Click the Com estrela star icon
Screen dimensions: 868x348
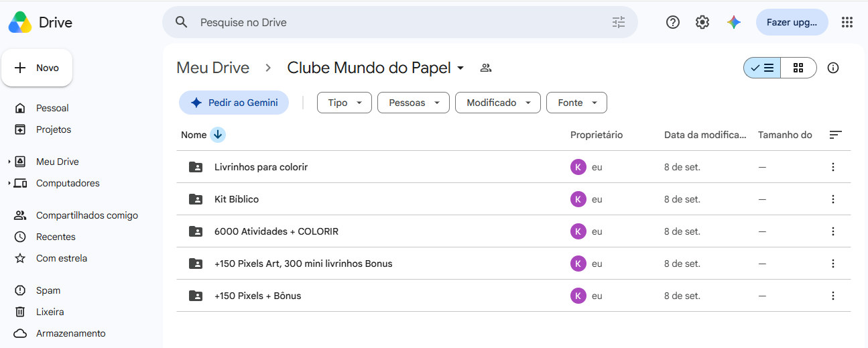(20, 258)
